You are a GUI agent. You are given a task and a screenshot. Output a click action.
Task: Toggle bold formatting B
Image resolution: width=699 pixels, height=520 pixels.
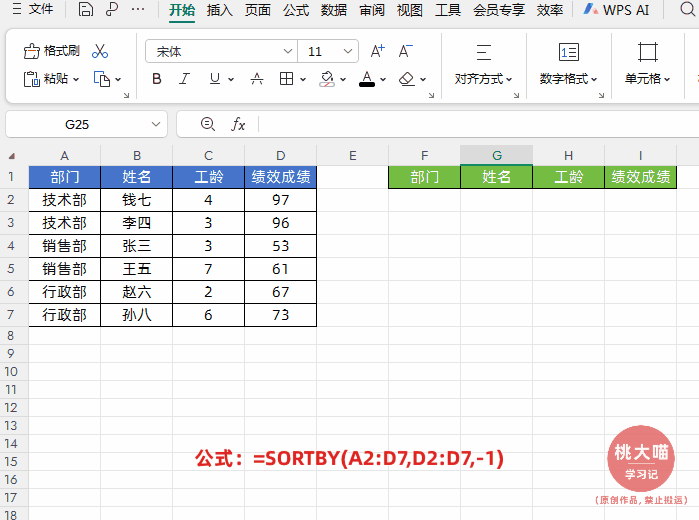pyautogui.click(x=156, y=79)
